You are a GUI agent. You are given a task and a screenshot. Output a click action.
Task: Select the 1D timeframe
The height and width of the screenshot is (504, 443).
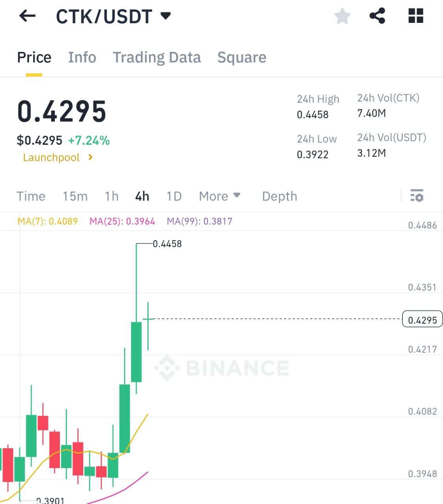[174, 196]
